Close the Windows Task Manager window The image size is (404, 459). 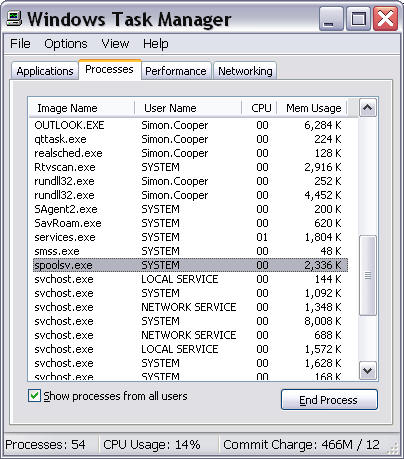coord(385,19)
